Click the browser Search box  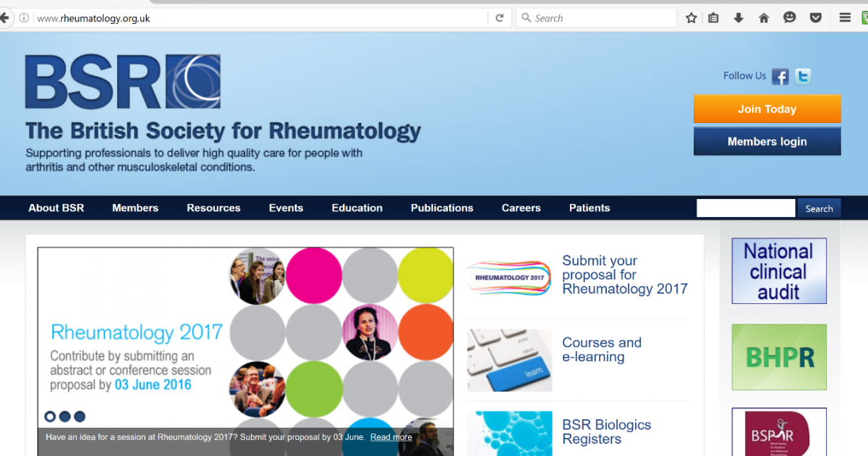click(x=597, y=18)
